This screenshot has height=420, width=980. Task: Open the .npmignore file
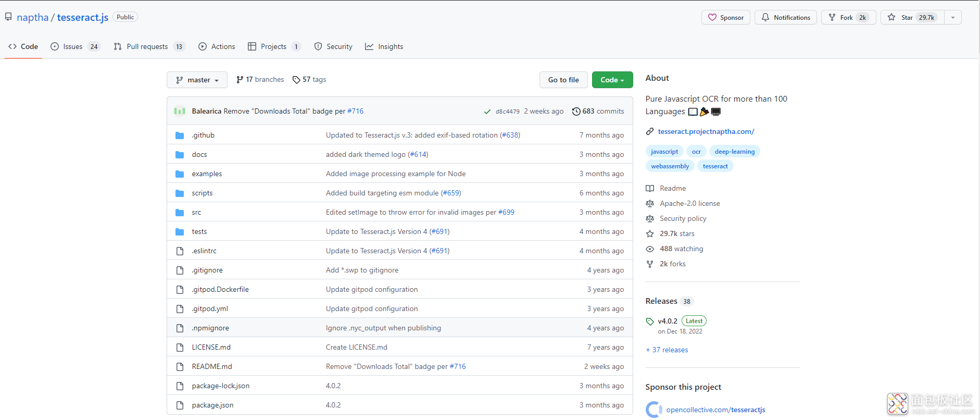coord(210,328)
